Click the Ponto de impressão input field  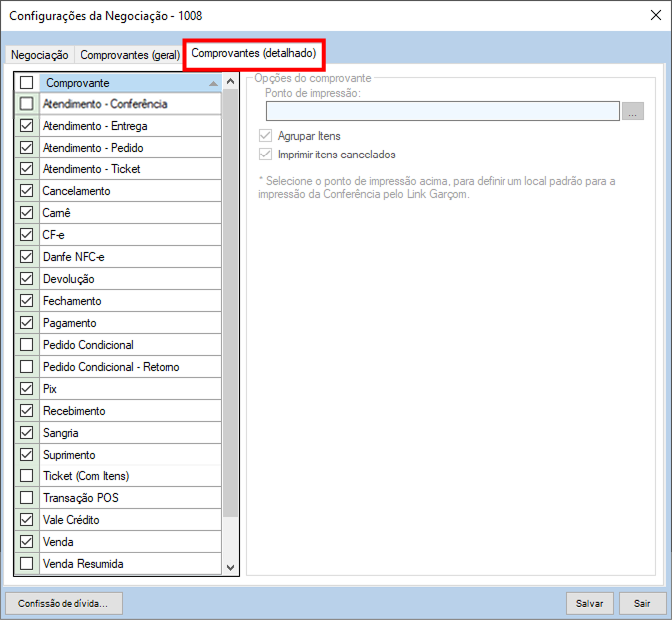click(442, 111)
